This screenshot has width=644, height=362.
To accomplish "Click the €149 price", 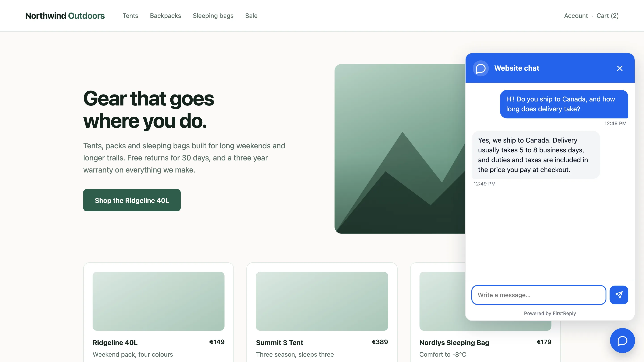I will (217, 342).
